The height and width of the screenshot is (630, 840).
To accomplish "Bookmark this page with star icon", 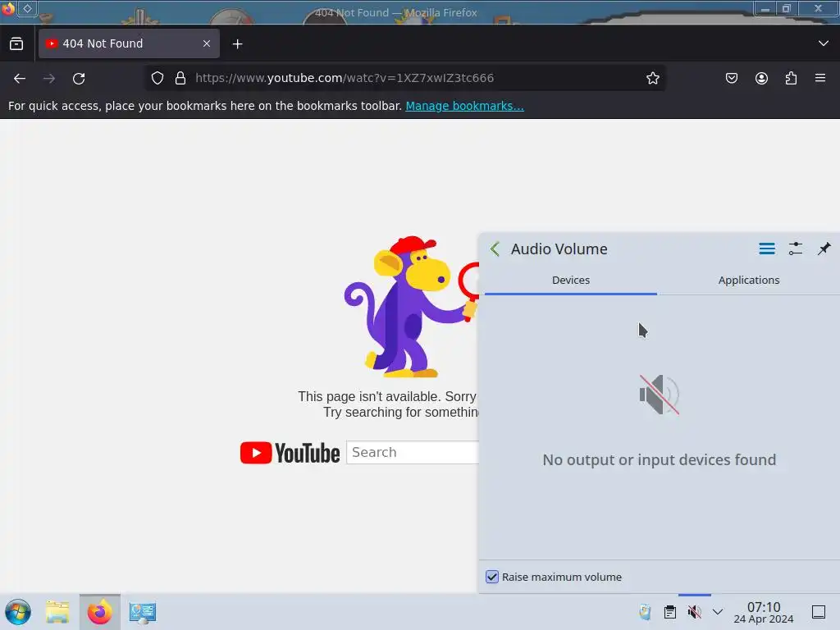I will click(652, 78).
